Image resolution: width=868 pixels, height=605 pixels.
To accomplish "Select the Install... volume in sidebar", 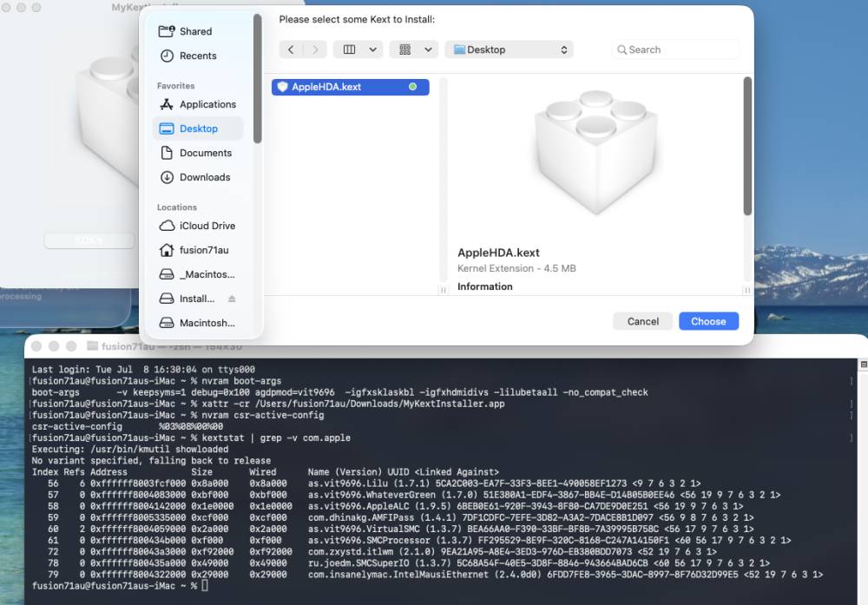I will click(x=188, y=299).
